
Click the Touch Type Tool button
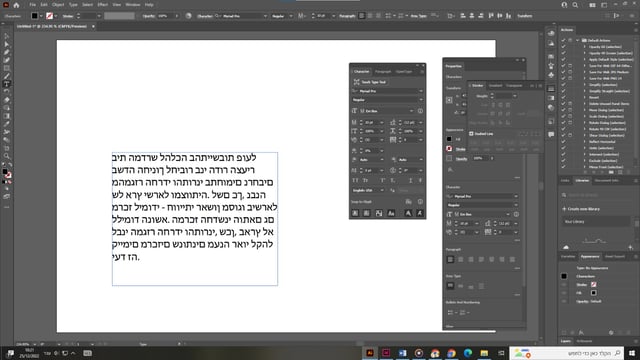pos(370,82)
